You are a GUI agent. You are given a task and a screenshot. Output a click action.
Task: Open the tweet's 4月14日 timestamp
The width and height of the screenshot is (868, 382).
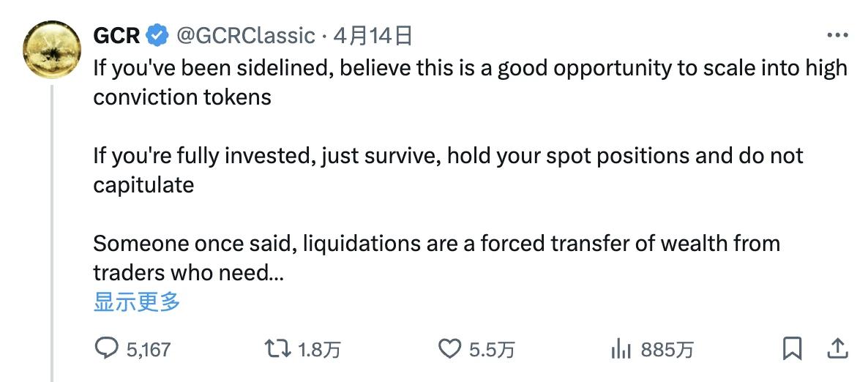[373, 34]
